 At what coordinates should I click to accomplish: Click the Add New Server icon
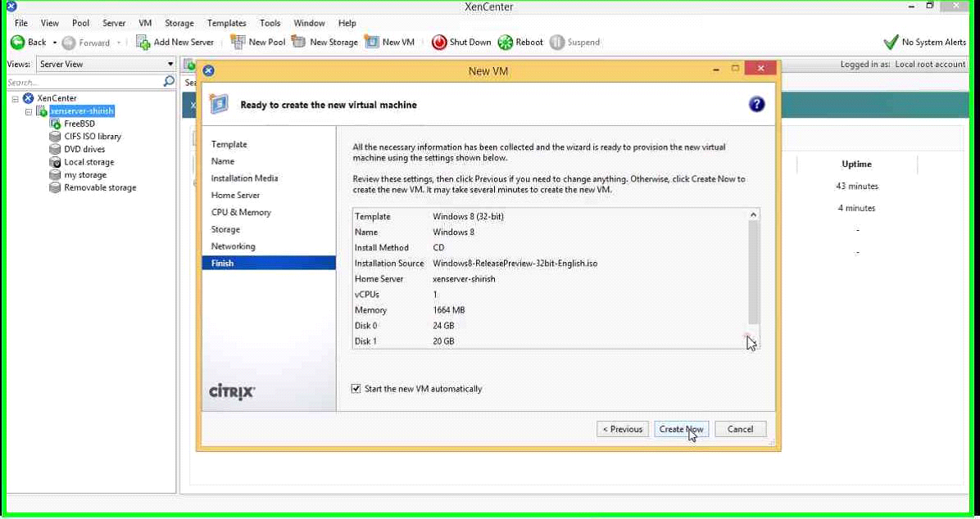[143, 43]
